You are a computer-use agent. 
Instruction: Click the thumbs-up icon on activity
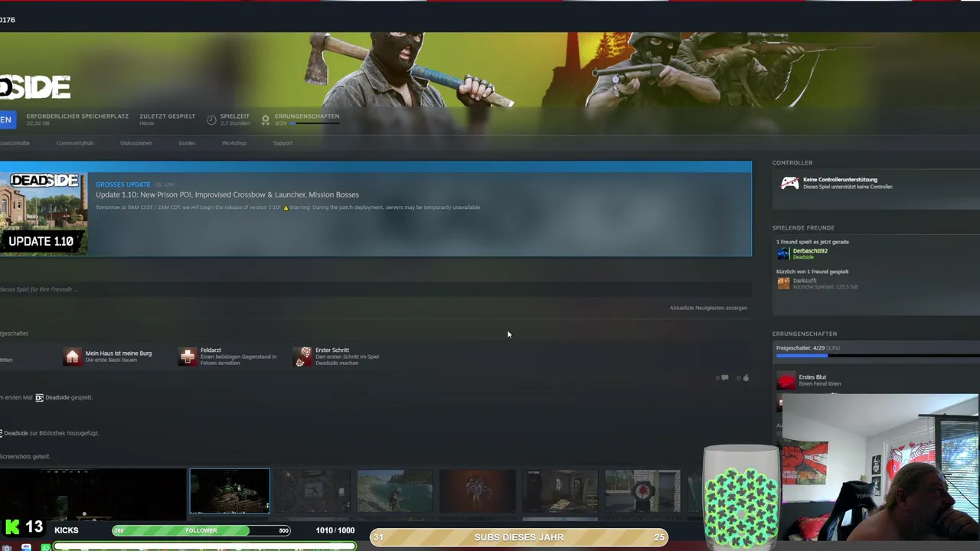(746, 377)
